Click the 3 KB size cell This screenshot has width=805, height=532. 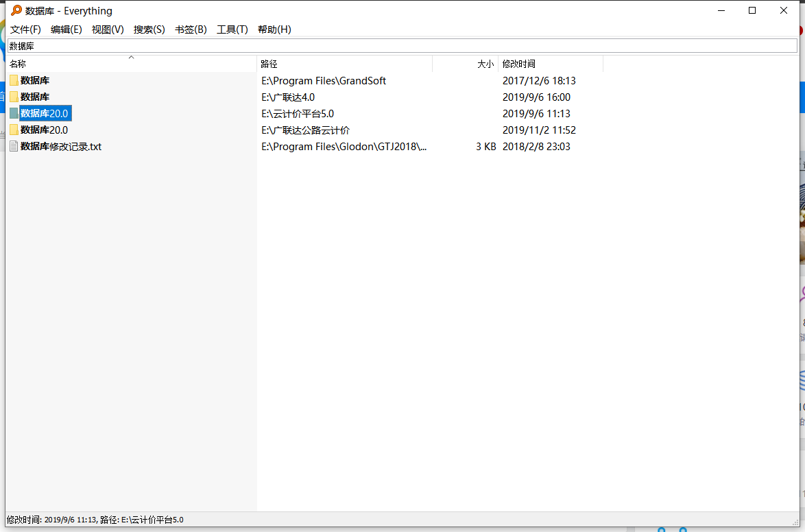point(485,146)
